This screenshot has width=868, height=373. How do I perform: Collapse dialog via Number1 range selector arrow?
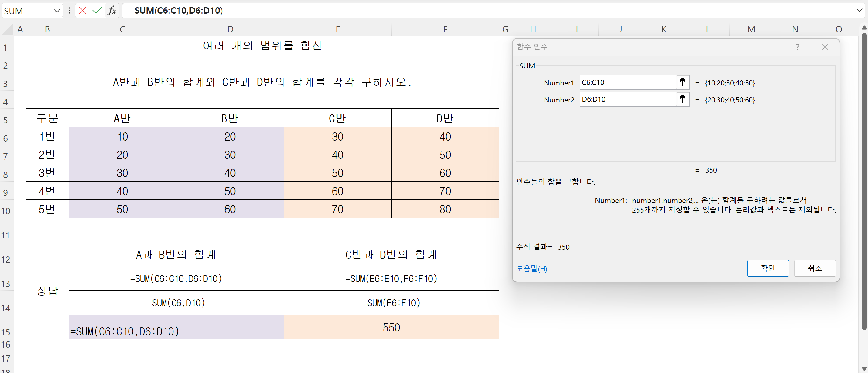point(682,82)
